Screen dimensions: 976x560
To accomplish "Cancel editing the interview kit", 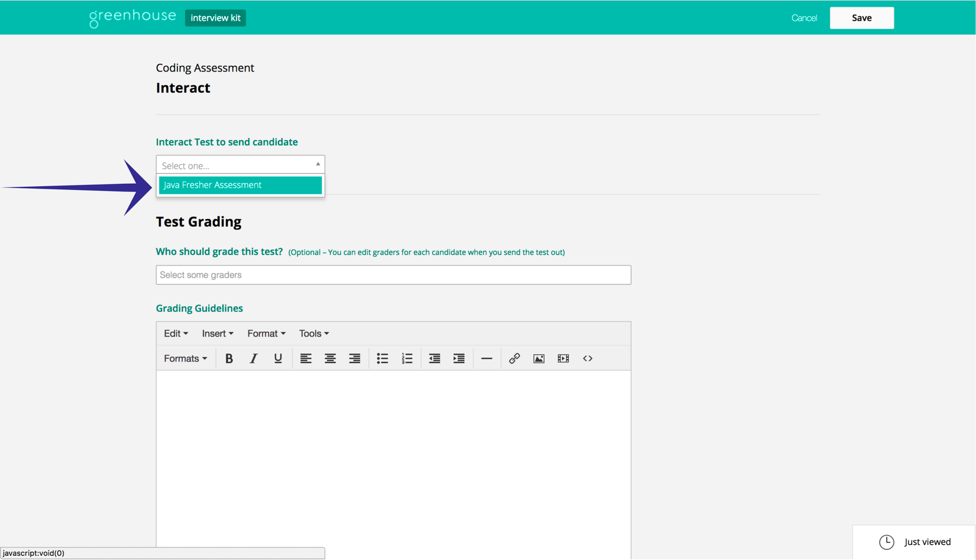I will [804, 18].
